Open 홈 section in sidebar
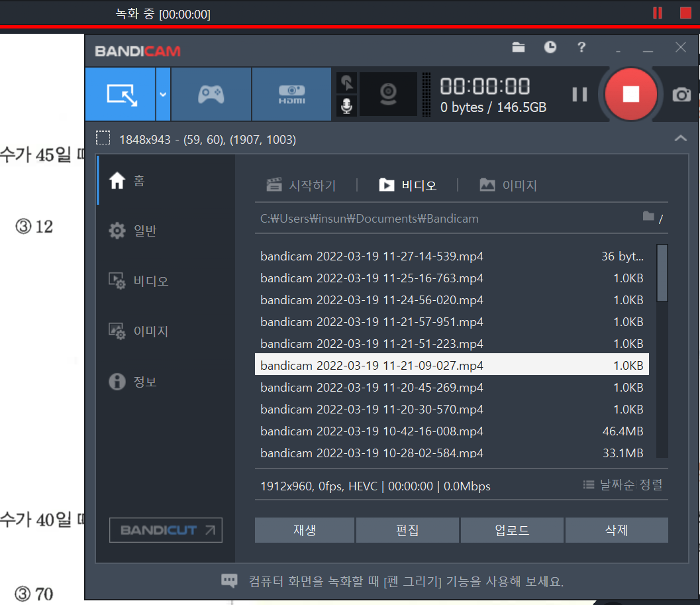The height and width of the screenshot is (605, 700). click(x=166, y=180)
